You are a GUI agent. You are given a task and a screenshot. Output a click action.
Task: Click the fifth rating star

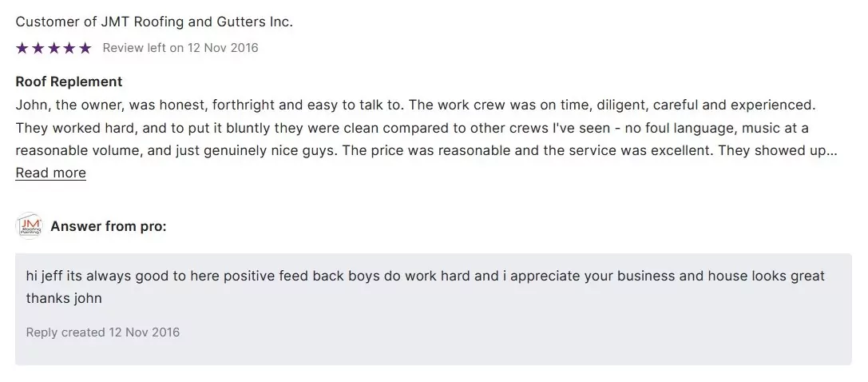click(x=85, y=48)
